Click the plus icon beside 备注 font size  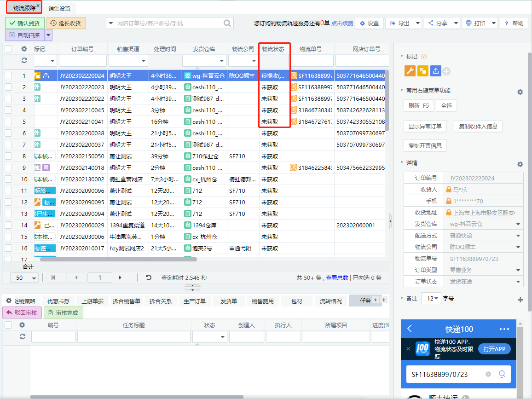coord(520,300)
